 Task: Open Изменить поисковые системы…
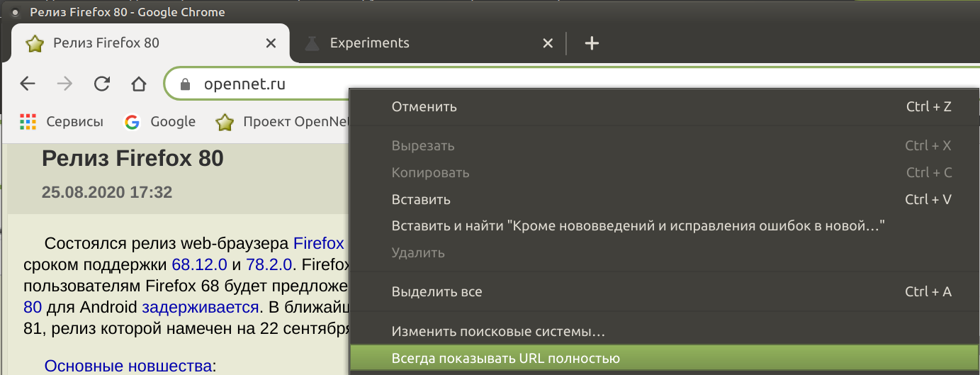[x=665, y=331]
